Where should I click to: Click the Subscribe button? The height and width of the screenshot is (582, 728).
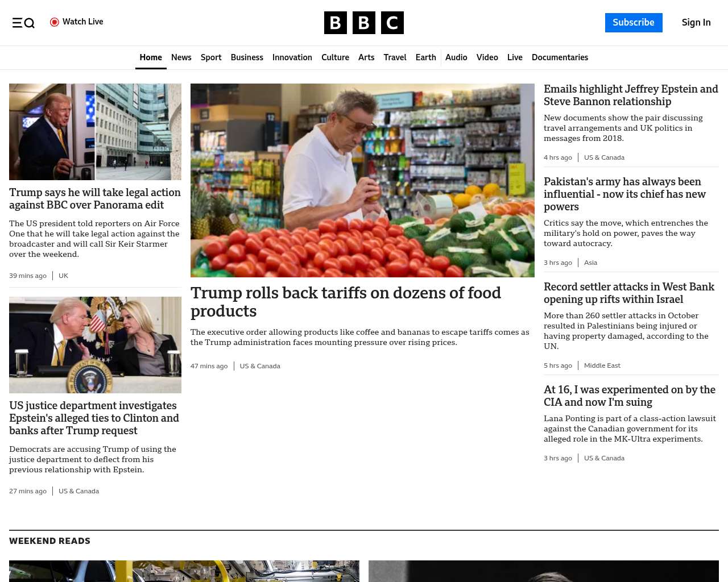click(x=634, y=23)
